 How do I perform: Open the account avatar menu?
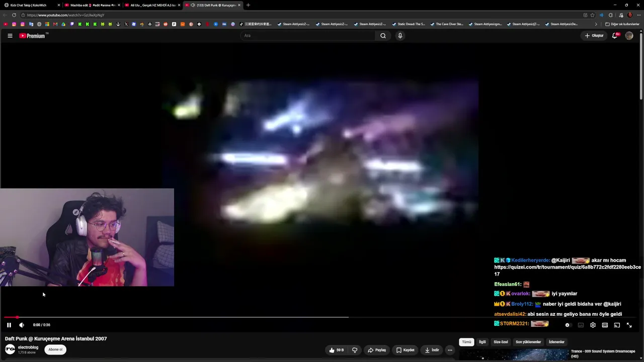(x=629, y=36)
